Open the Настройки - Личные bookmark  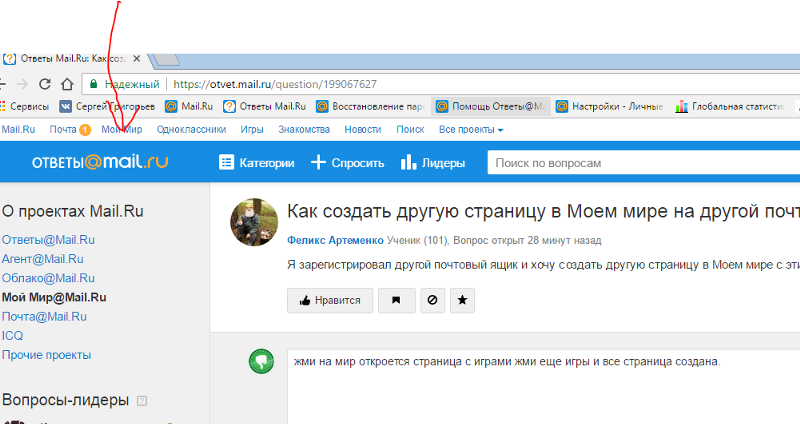point(610,107)
